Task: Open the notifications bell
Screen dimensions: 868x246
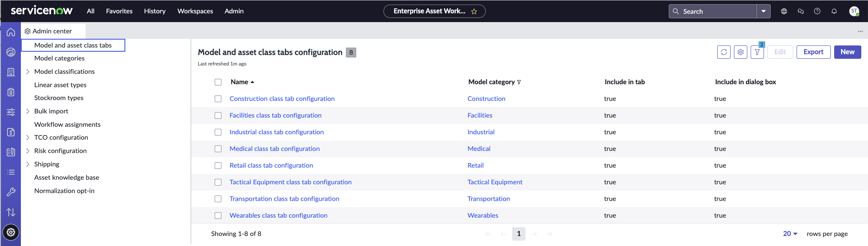Action: click(834, 11)
